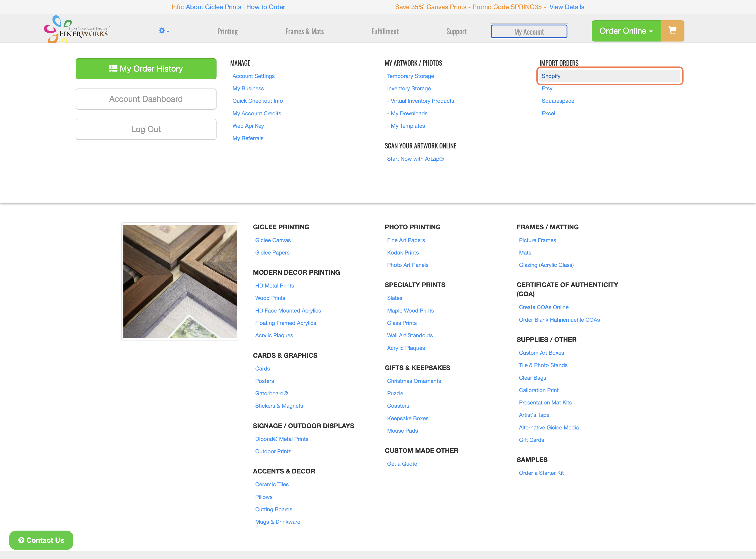Open the Shopify import orders link
756x559 pixels.
point(610,76)
